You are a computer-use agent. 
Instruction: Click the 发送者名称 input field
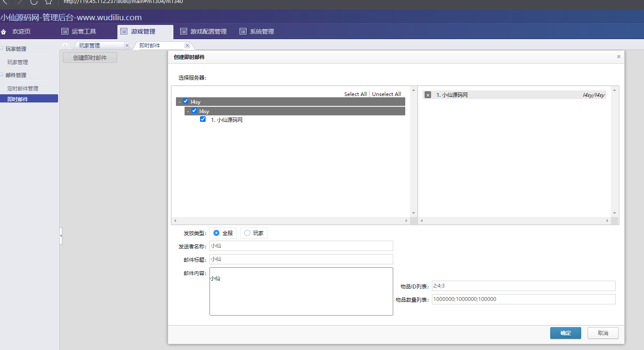click(x=301, y=246)
